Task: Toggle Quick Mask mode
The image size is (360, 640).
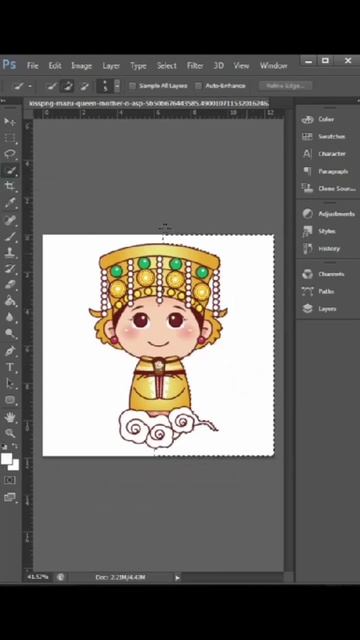Action: pos(10,480)
